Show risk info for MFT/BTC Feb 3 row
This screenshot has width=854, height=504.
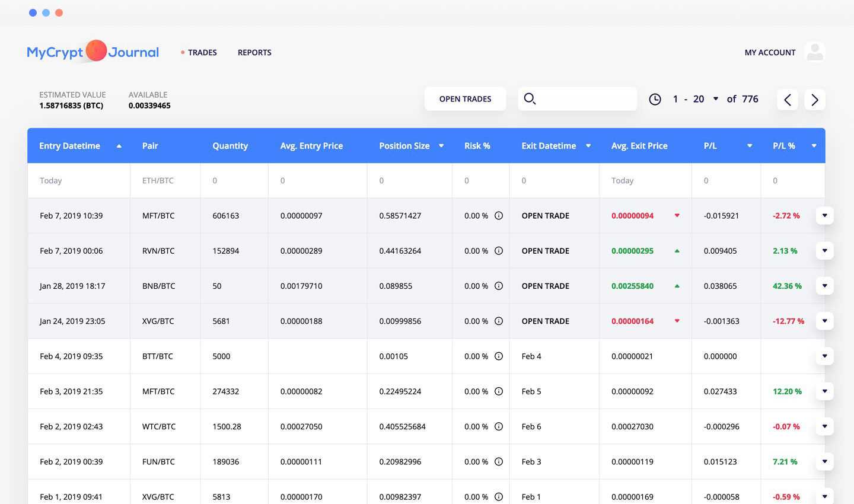499,391
